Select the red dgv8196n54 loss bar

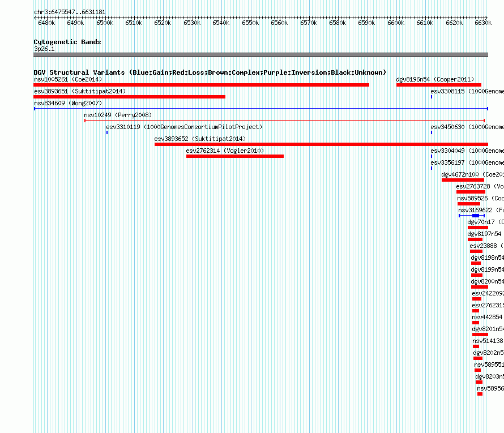tap(439, 85)
